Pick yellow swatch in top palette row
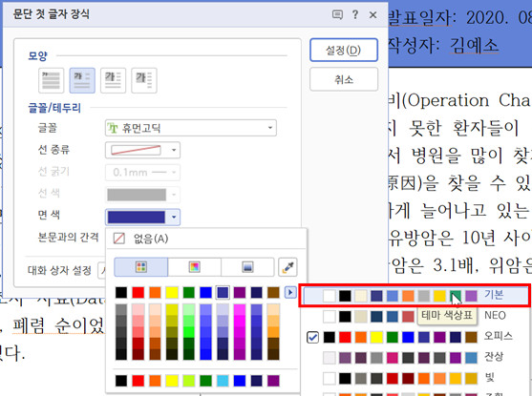The height and width of the screenshot is (396, 532). (x=172, y=293)
